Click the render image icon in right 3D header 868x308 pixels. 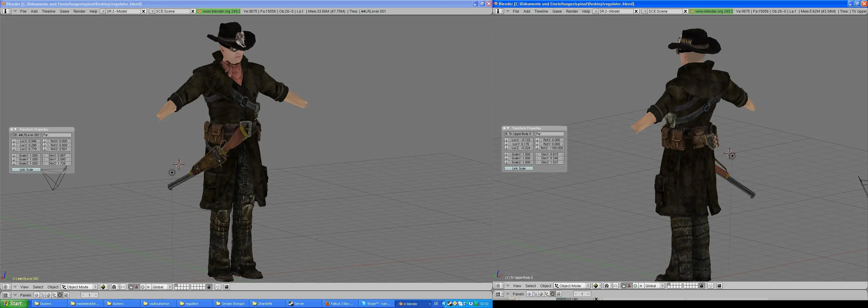pos(719,286)
